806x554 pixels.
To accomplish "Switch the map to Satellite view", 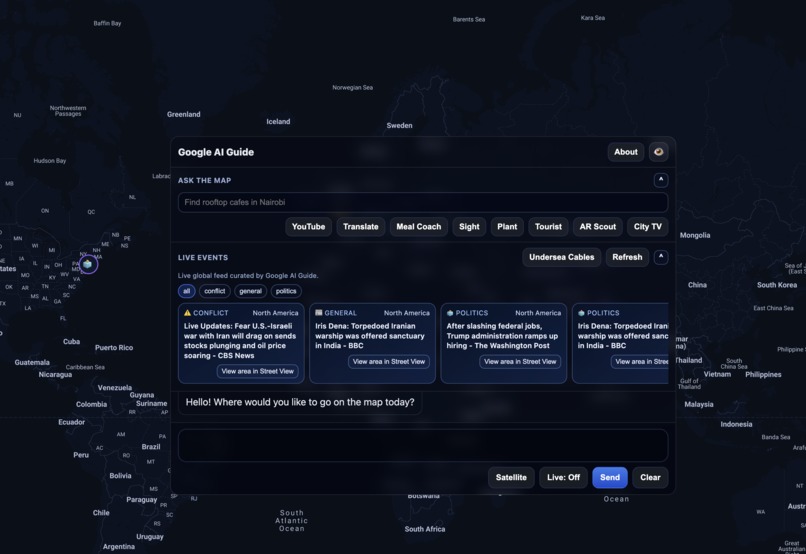I will pyautogui.click(x=511, y=477).
